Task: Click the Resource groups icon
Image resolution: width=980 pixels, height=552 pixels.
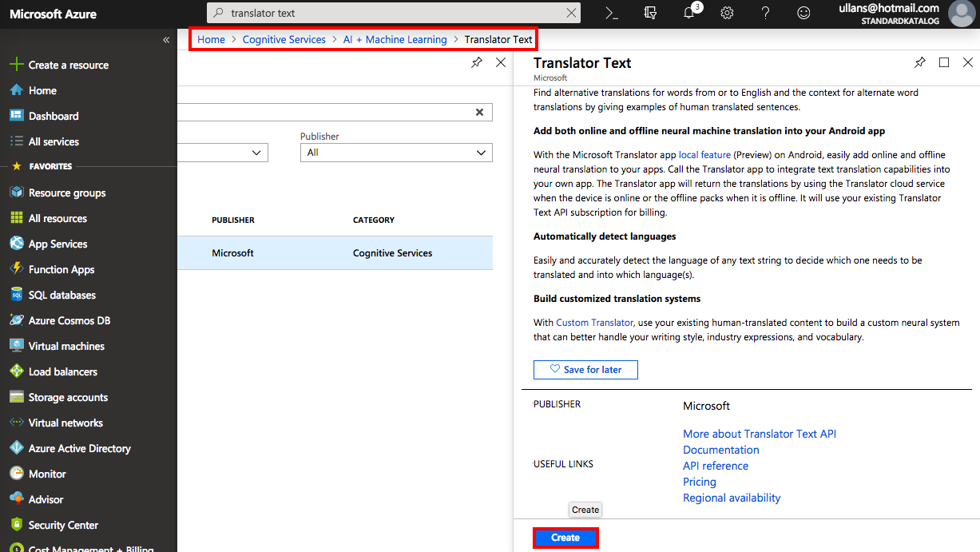Action: (x=16, y=193)
